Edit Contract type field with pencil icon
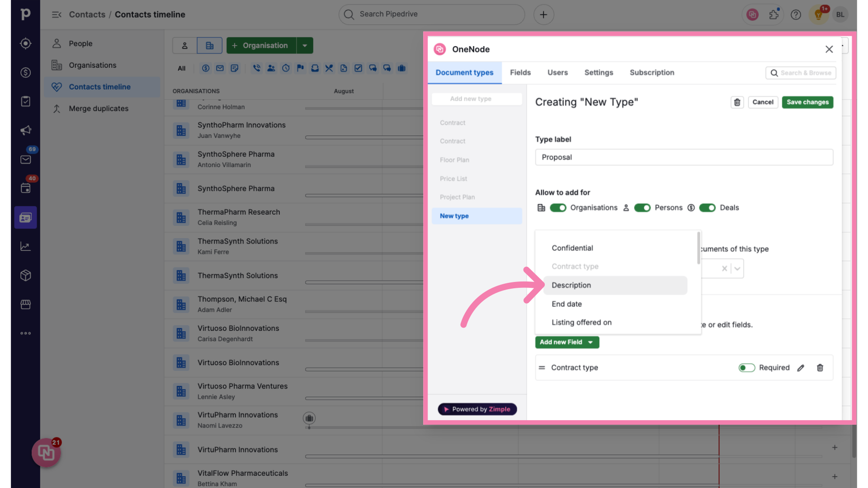The width and height of the screenshot is (868, 488). click(x=801, y=368)
